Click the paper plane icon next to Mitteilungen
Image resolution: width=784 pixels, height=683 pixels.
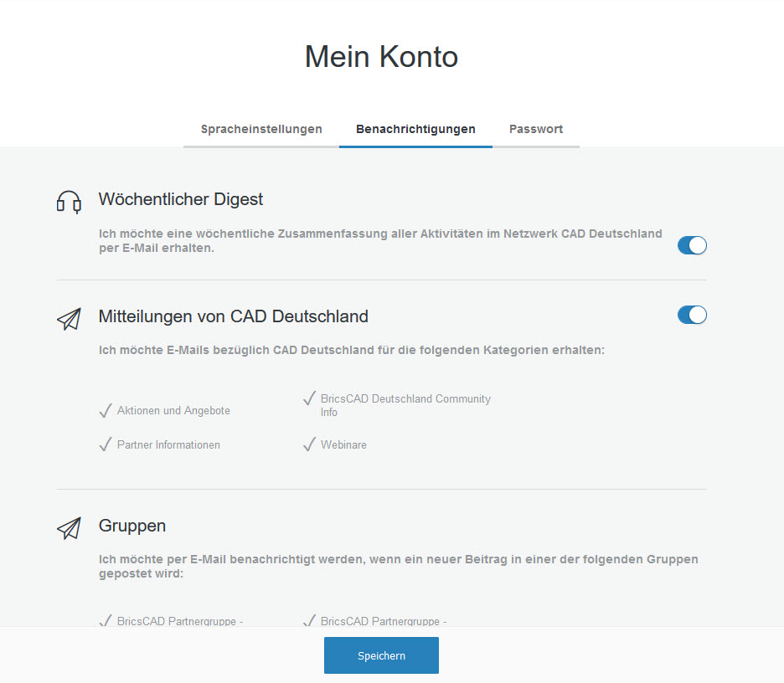70,319
